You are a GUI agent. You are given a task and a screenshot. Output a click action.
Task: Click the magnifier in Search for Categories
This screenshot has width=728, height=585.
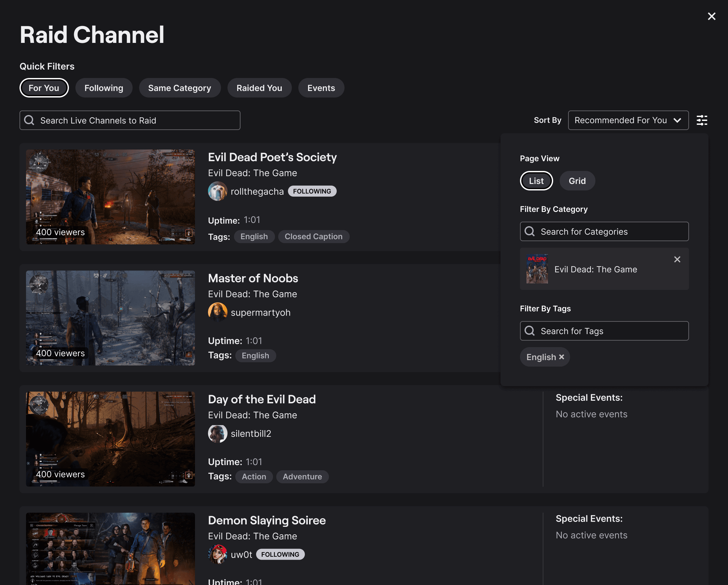530,231
